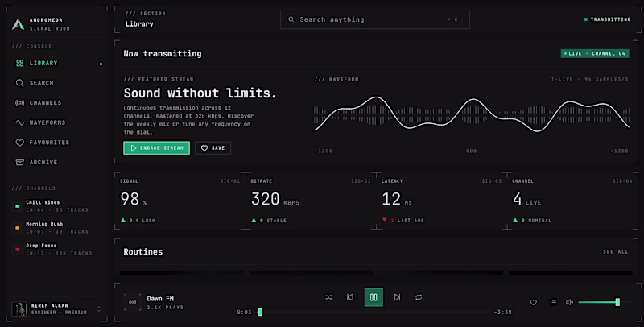Click the green up arrow under Signal
The width and height of the screenshot is (644, 327).
[123, 220]
